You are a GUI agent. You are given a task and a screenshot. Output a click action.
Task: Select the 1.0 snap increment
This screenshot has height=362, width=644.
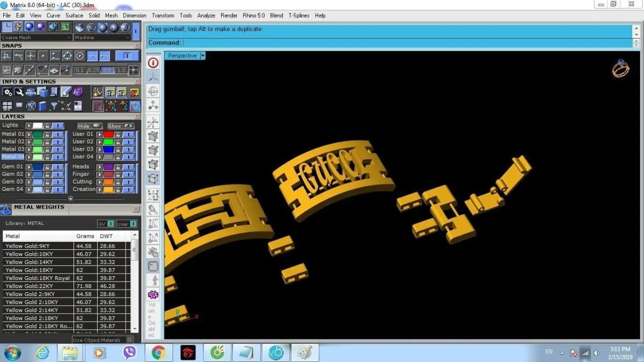121,70
